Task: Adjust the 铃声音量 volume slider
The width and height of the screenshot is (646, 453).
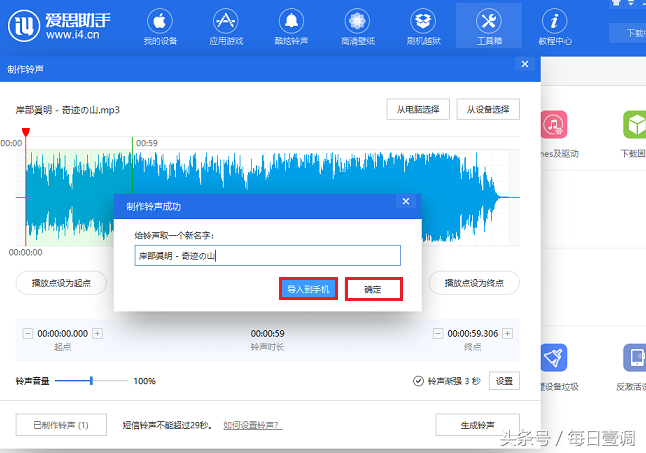Action: pos(92,381)
